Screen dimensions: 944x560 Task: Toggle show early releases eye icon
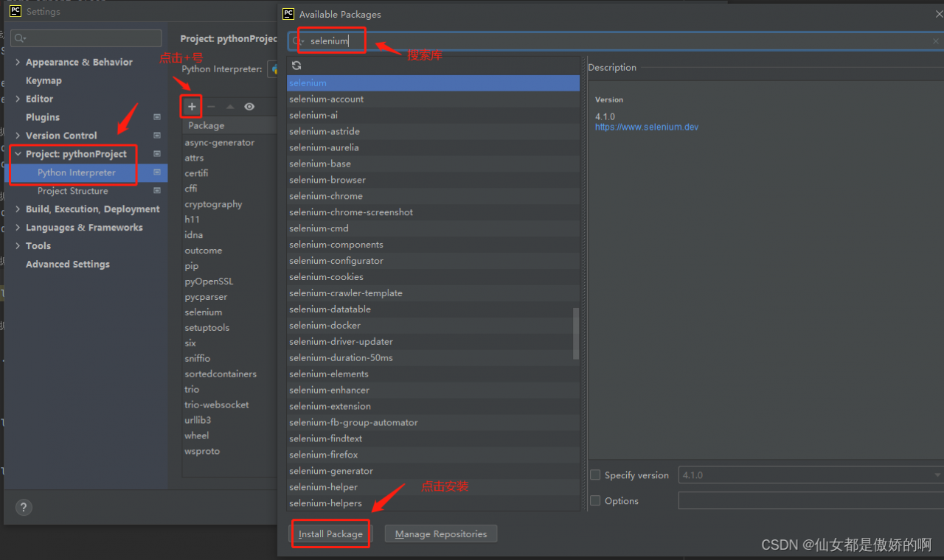click(x=249, y=107)
